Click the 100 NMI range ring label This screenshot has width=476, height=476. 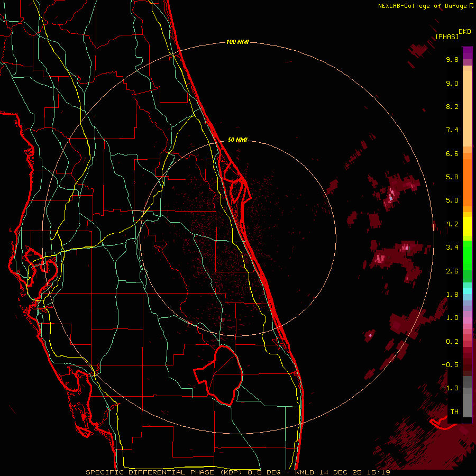[237, 42]
